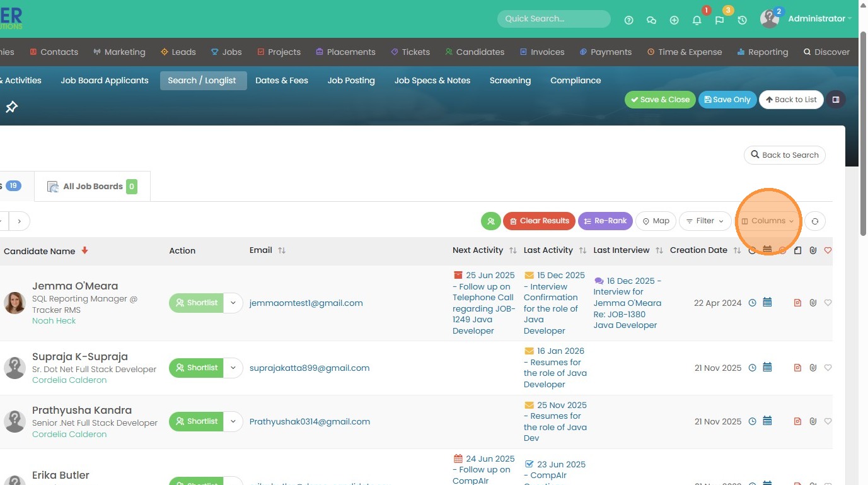Favorite Jemma O'Meara with the heart icon

[828, 303]
